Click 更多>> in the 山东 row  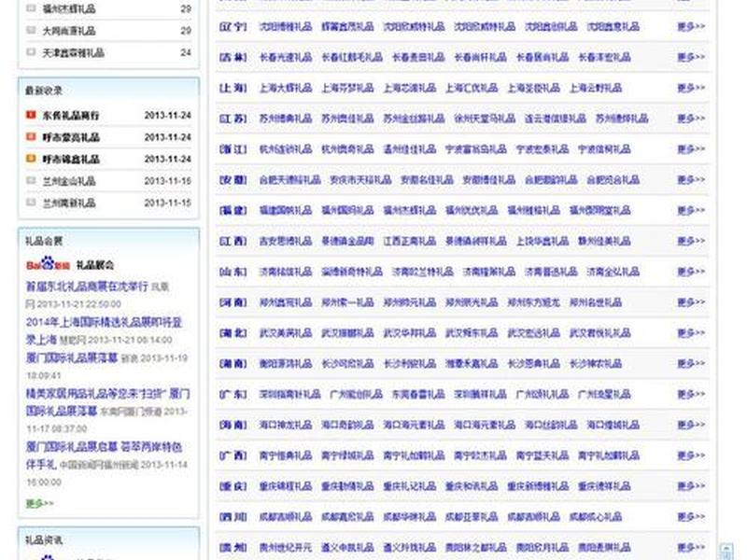[691, 272]
